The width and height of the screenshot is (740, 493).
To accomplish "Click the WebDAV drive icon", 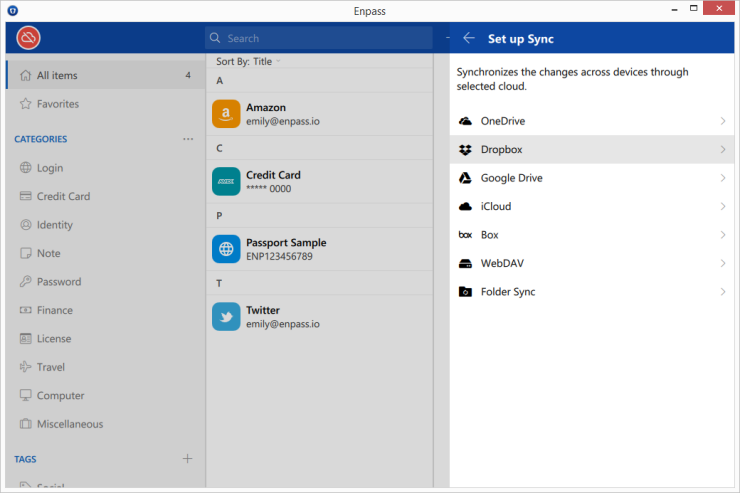I will point(465,263).
